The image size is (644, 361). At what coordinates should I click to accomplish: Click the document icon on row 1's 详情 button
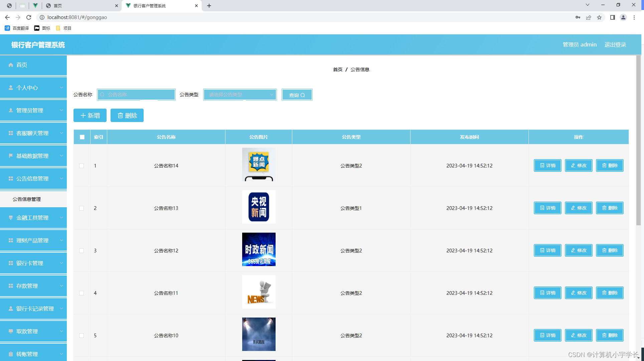coord(542,165)
